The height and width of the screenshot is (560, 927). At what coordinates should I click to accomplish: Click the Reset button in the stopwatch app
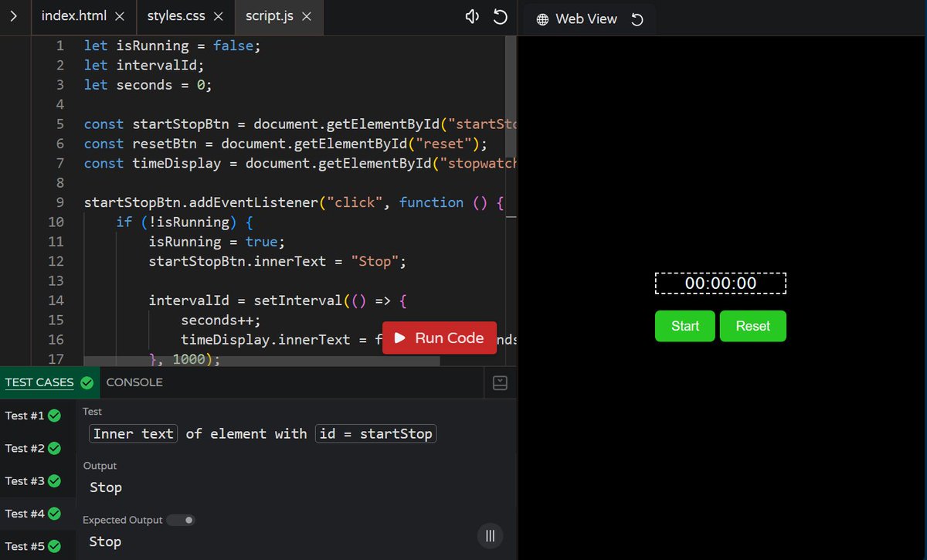pyautogui.click(x=752, y=326)
